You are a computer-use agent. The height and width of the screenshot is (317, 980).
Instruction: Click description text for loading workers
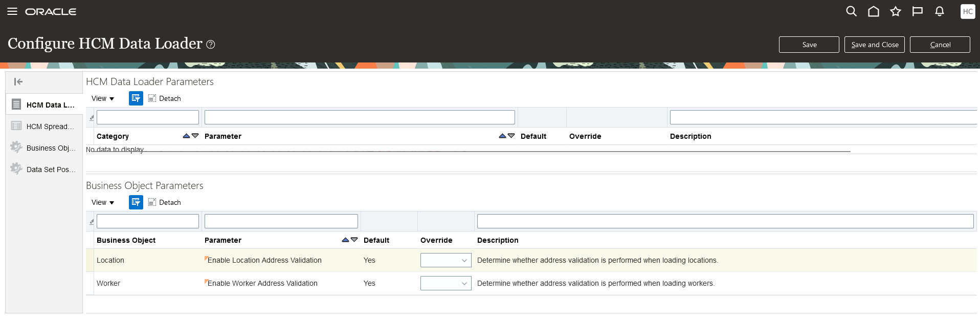click(596, 283)
